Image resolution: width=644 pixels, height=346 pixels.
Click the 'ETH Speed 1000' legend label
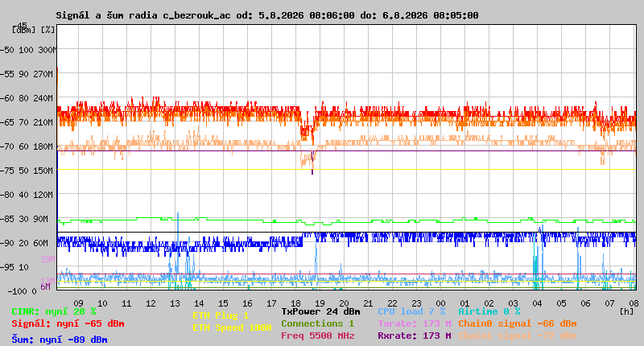232,327
